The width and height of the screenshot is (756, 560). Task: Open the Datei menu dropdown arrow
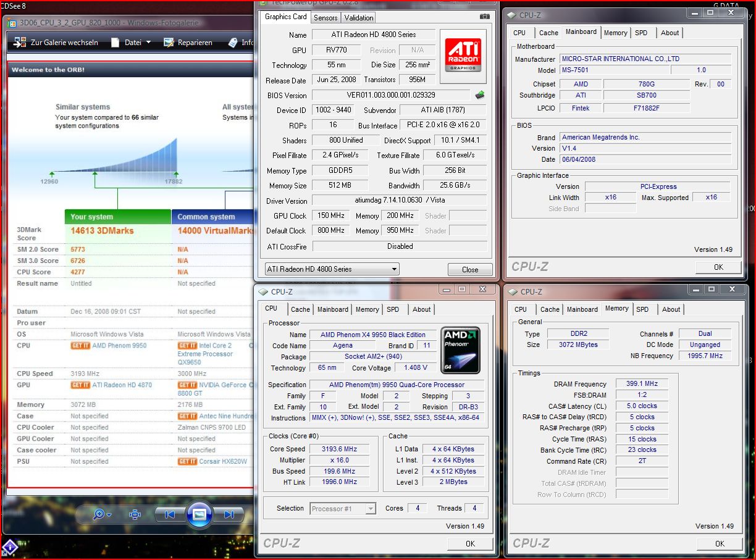pyautogui.click(x=148, y=43)
